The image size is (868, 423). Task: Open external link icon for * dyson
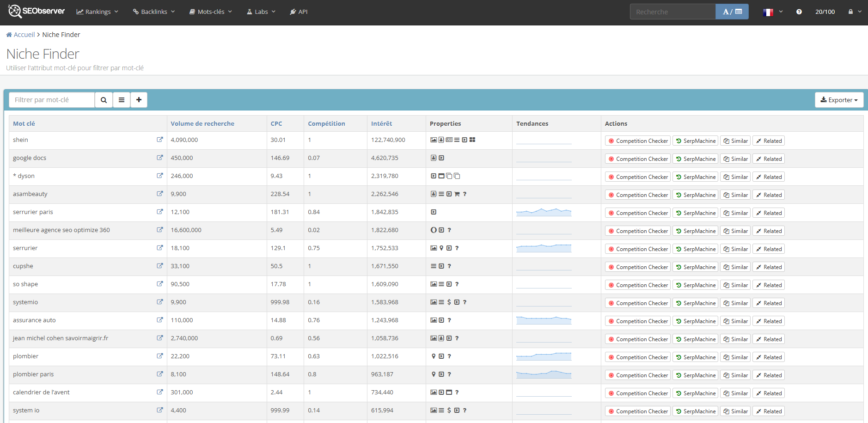pyautogui.click(x=160, y=176)
